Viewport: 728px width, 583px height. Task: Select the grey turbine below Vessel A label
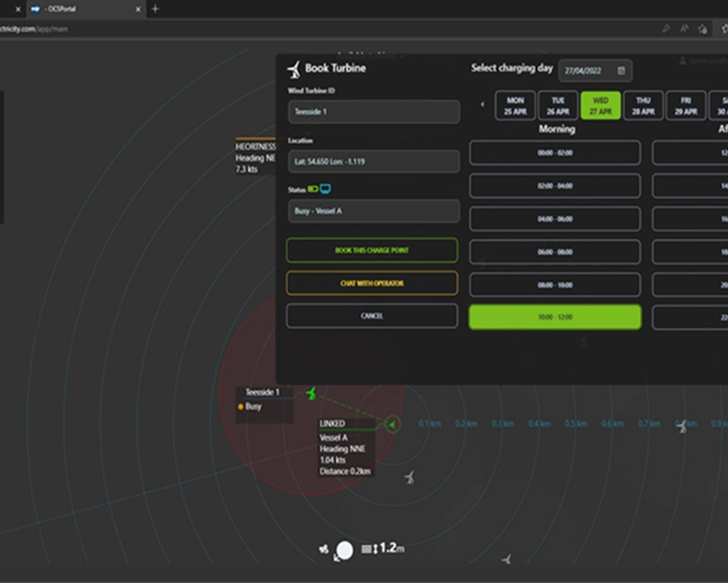410,477
